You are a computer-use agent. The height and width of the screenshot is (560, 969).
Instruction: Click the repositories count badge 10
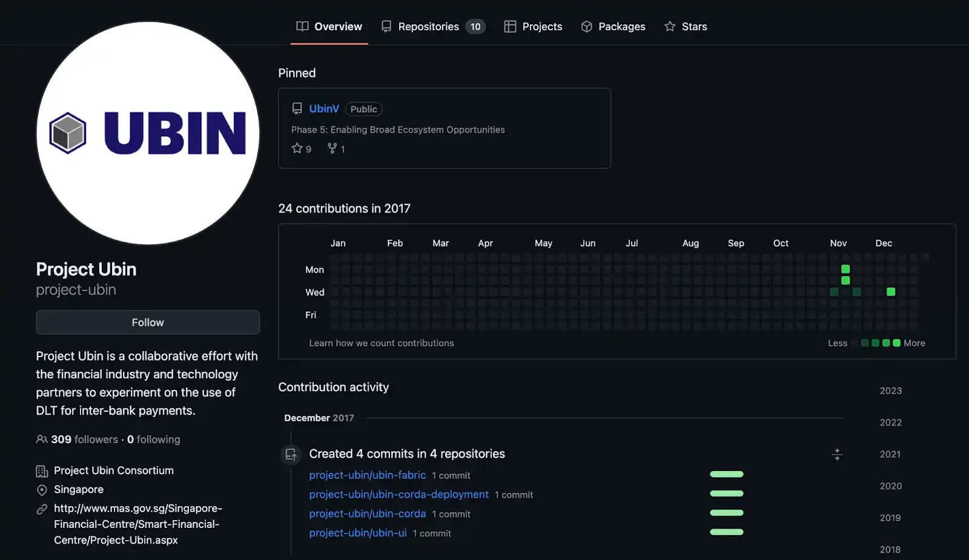[x=475, y=27]
